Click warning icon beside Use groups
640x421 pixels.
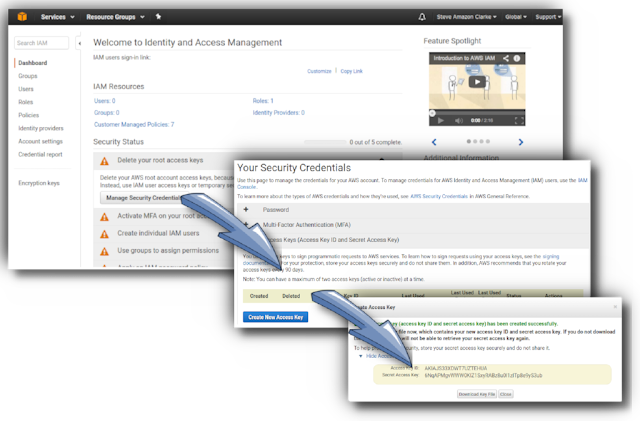(104, 251)
